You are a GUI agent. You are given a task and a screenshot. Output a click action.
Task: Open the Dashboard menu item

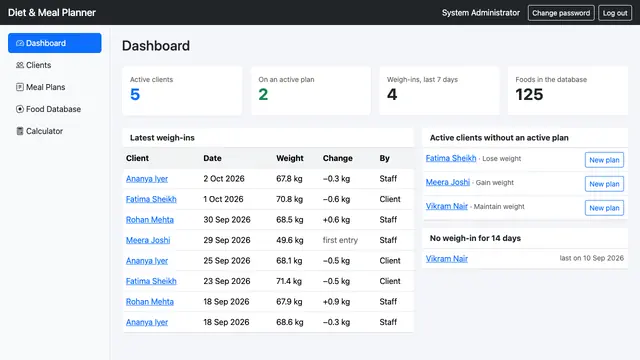(x=55, y=43)
